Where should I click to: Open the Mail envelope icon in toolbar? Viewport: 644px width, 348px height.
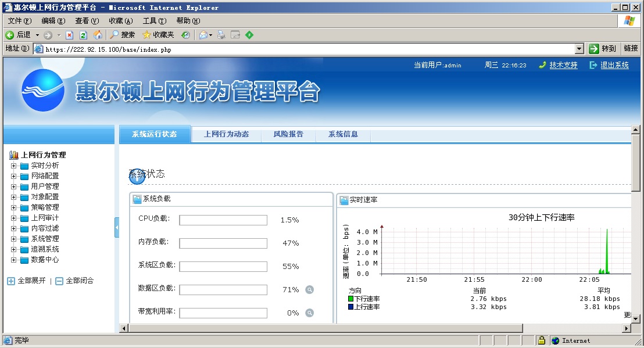coord(203,35)
